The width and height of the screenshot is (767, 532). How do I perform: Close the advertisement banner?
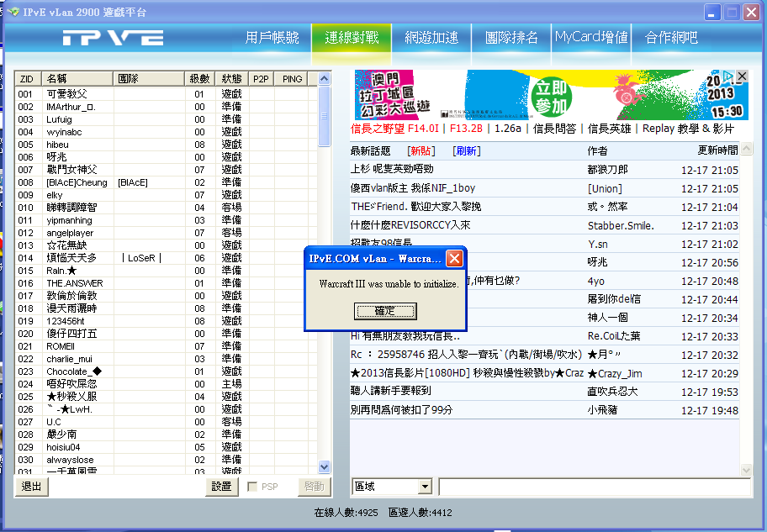tap(742, 76)
